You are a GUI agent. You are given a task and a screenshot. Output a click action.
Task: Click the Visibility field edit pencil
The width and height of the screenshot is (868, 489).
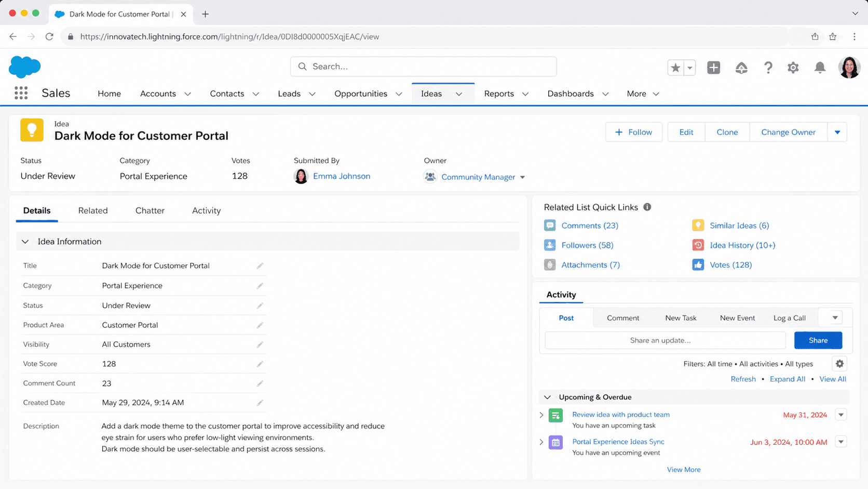tap(260, 345)
